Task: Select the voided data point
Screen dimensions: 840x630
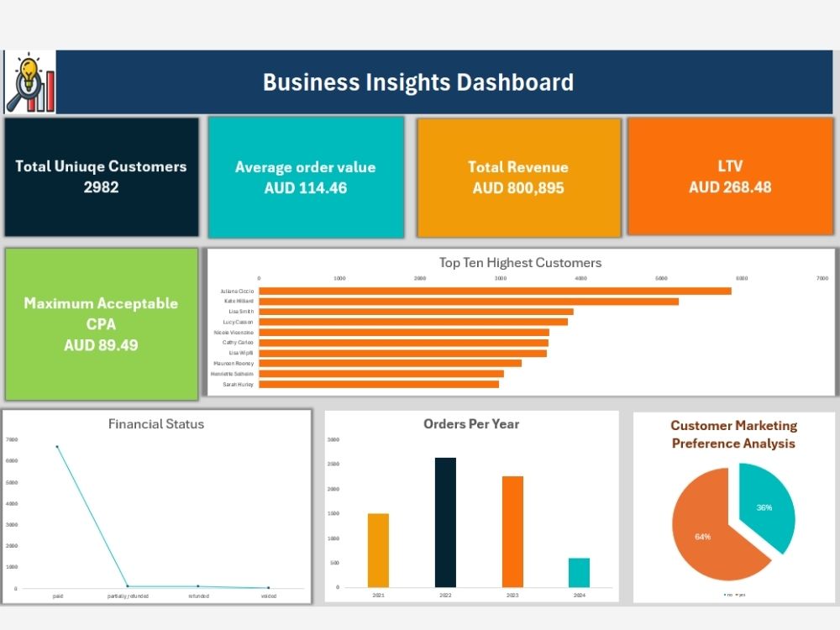Action: coord(269,588)
